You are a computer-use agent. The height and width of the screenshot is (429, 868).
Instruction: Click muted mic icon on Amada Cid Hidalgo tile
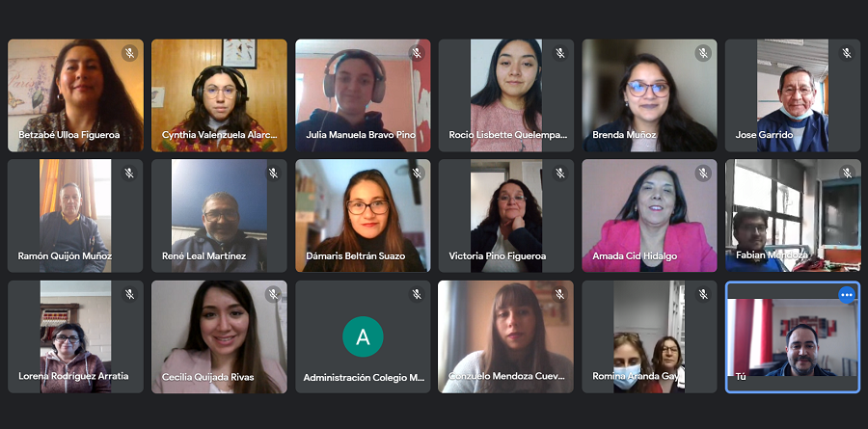point(704,174)
